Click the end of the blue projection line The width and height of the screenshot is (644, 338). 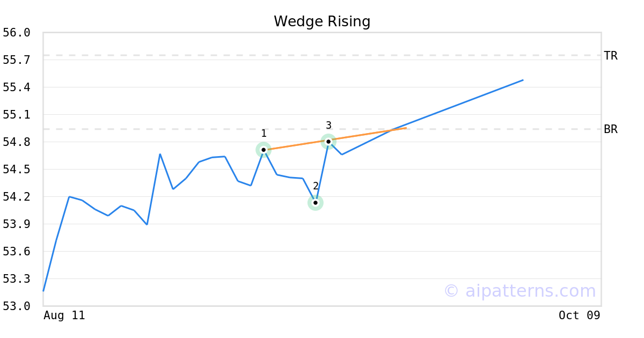click(523, 80)
